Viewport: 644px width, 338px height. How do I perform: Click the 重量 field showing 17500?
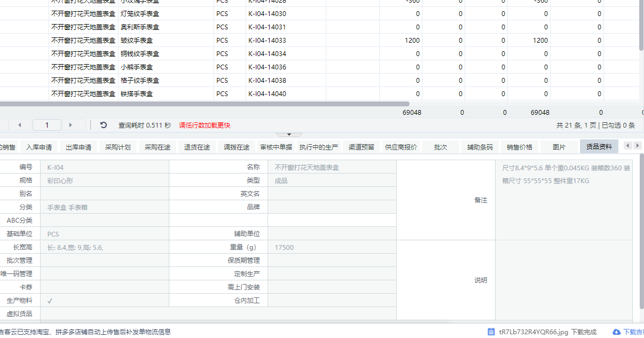332,247
